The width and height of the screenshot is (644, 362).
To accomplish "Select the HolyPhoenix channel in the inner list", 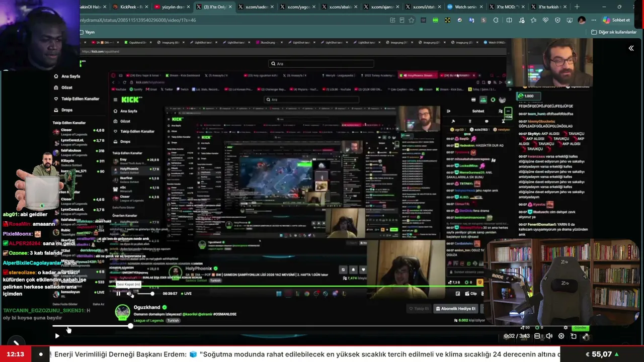I will coord(136,170).
